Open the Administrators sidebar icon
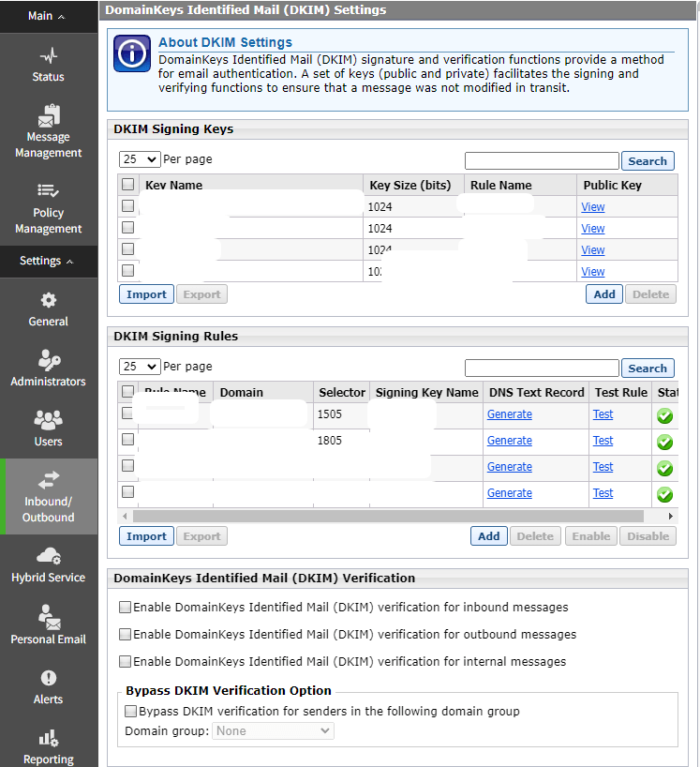 point(48,360)
